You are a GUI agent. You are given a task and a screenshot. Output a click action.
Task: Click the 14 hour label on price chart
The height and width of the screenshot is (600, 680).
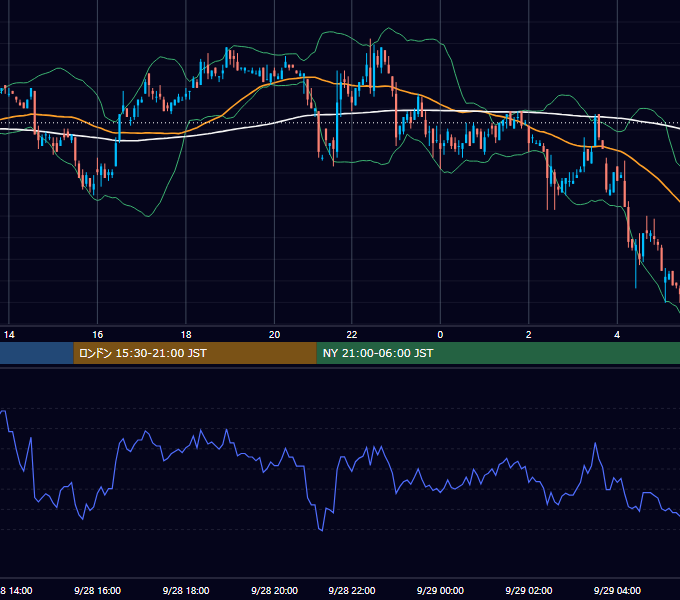coord(9,335)
